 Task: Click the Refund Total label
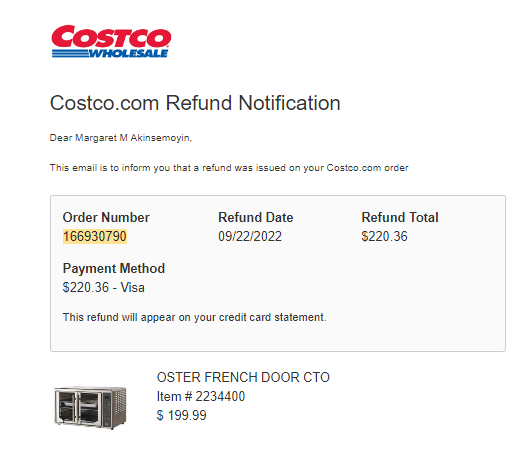click(x=400, y=217)
